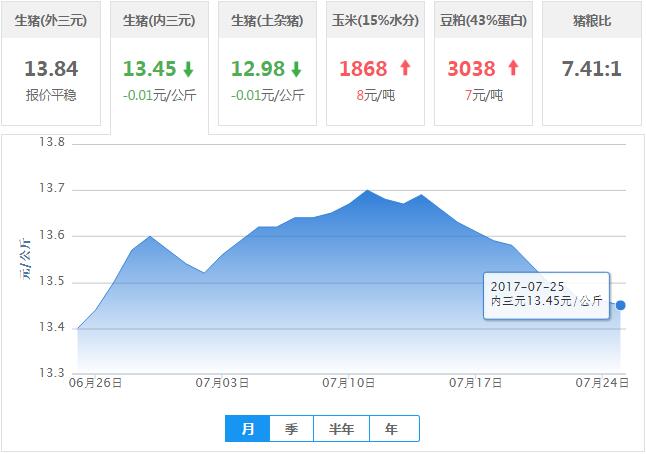Click the 06月26日 axis label
Screen dimensions: 646x454
click(95, 383)
